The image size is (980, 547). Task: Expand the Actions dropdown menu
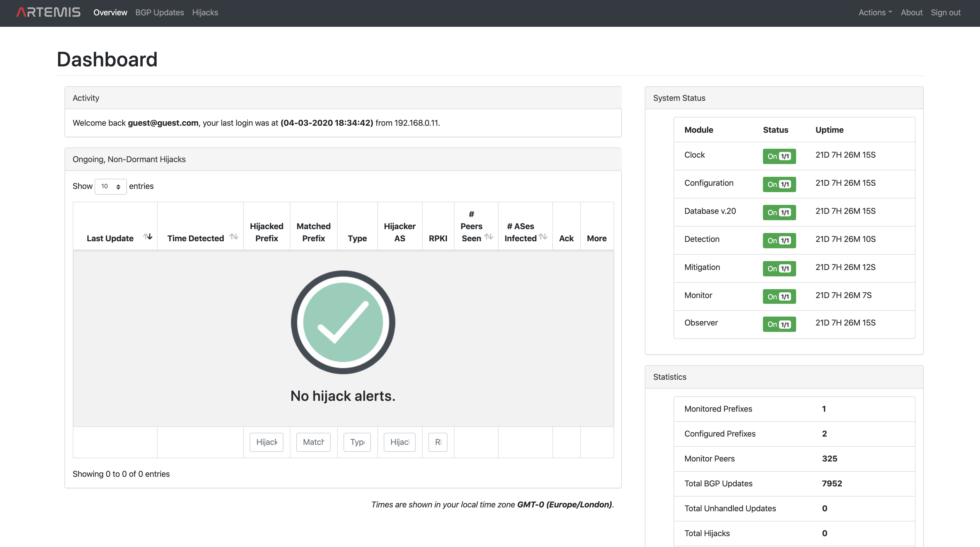875,12
